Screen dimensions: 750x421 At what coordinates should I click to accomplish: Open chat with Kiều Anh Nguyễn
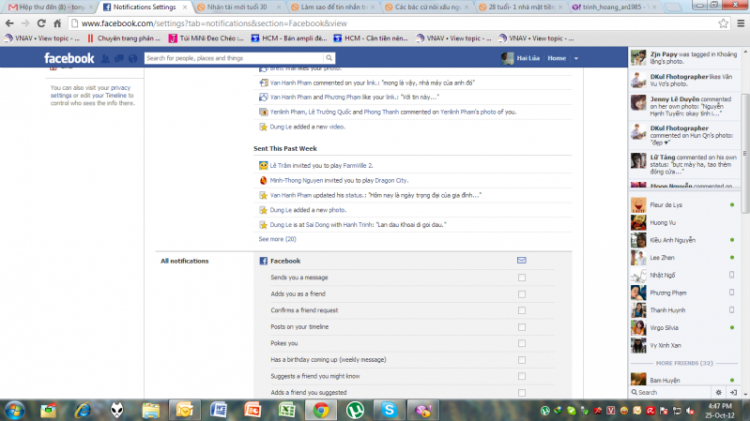(x=684, y=240)
